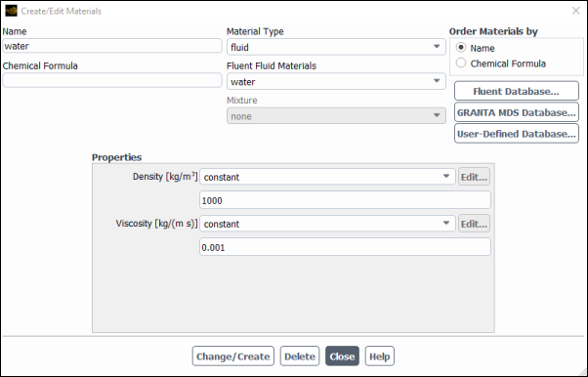This screenshot has width=588, height=377.
Task: Click the density value field showing 1000
Action: point(345,200)
